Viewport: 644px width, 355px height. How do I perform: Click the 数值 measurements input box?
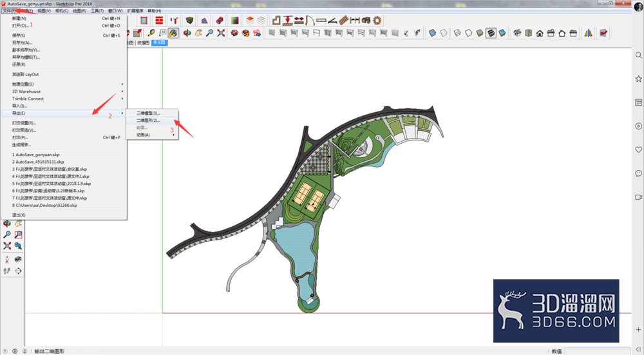[598, 351]
